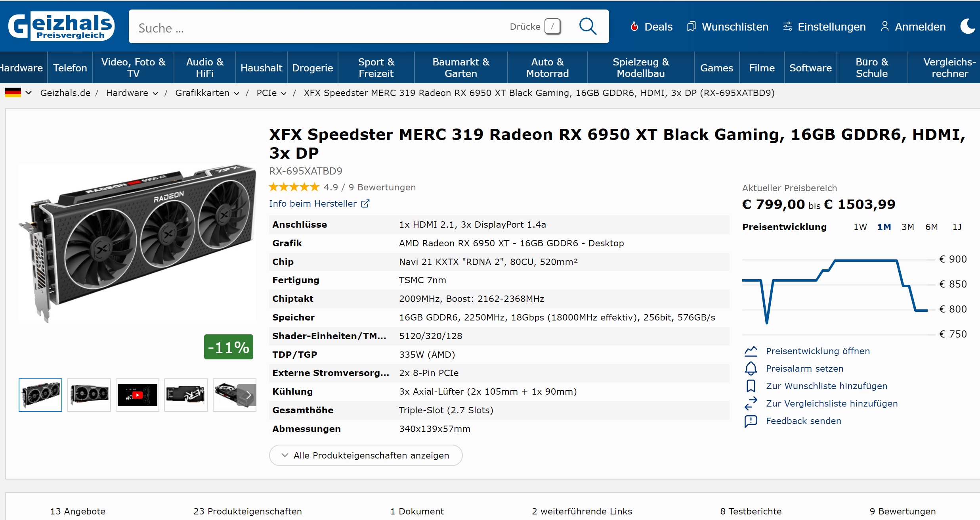980x520 pixels.
Task: Select the YouTube video thumbnail
Action: click(138, 395)
